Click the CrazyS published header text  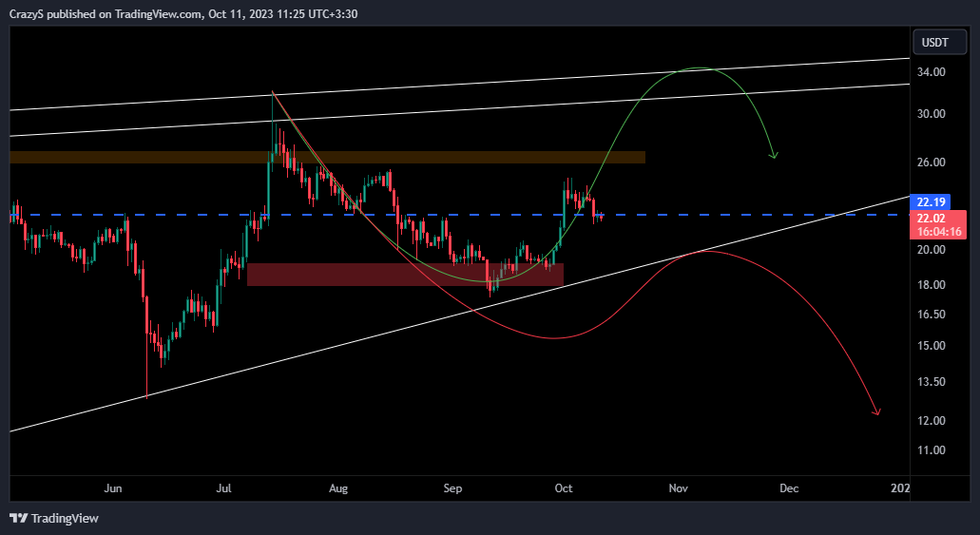click(183, 13)
